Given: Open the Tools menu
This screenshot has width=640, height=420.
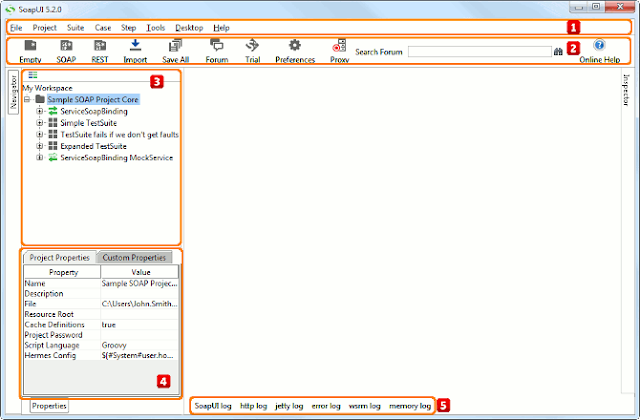Looking at the screenshot, I should pyautogui.click(x=156, y=28).
